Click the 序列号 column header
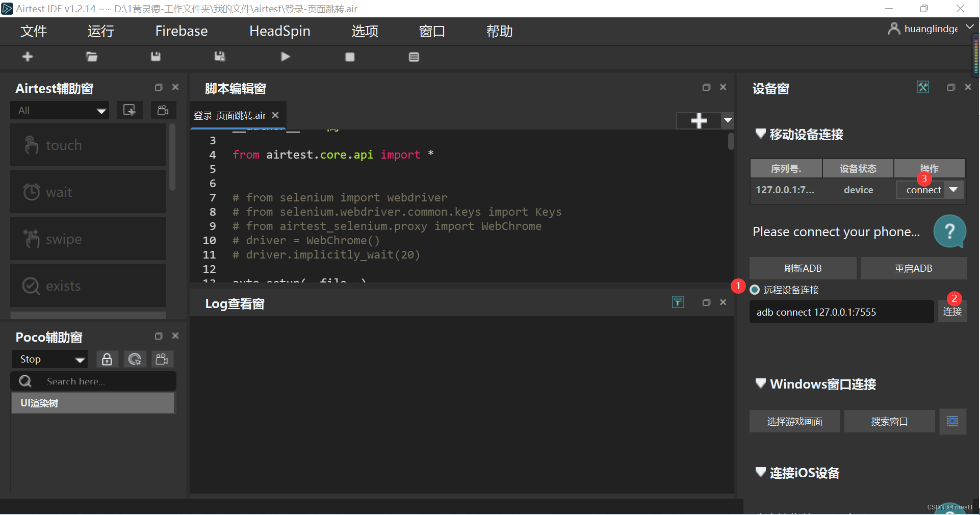The width and height of the screenshot is (980, 515). point(786,168)
